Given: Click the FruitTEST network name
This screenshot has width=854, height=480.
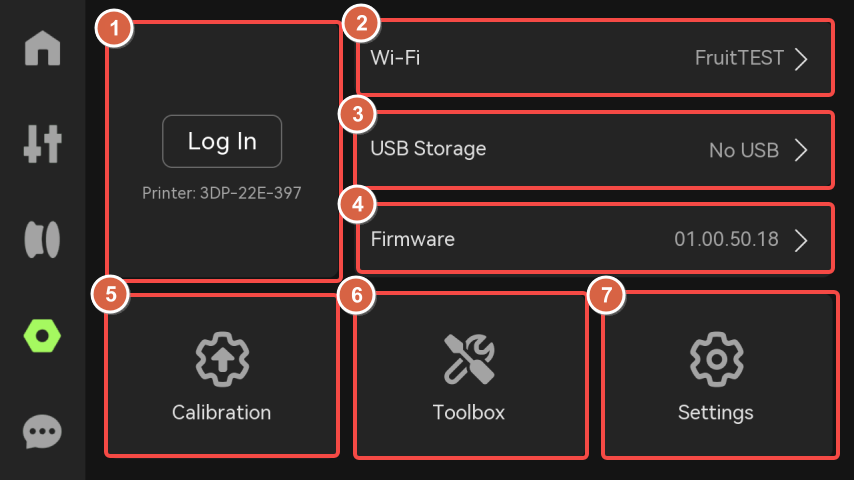Looking at the screenshot, I should 739,58.
